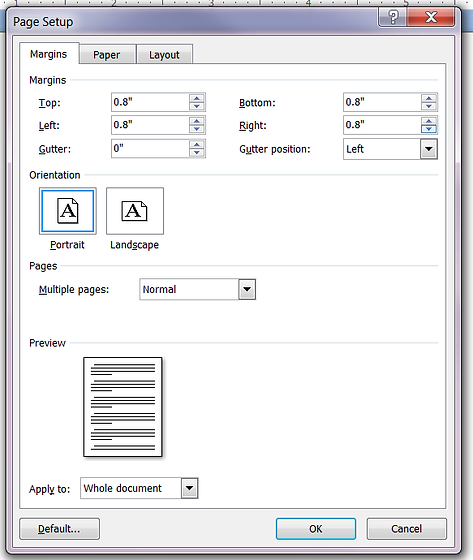
Task: Decrease the Gutter value with down arrow
Action: (196, 152)
